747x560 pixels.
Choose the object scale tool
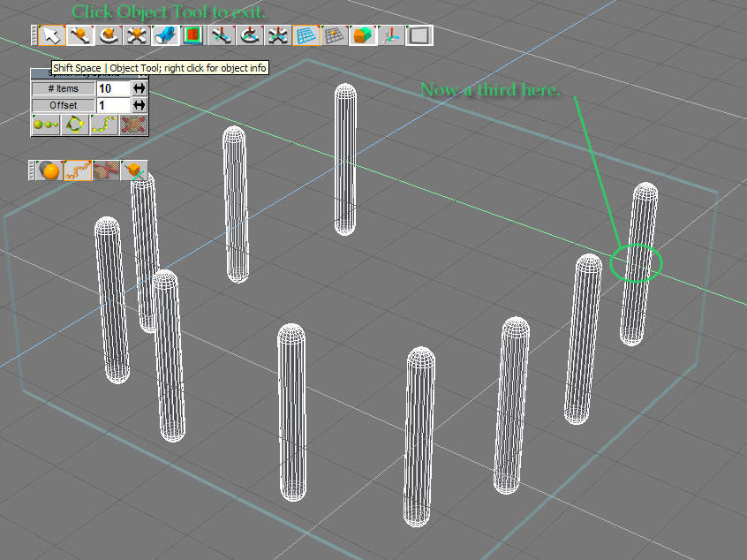pos(136,35)
